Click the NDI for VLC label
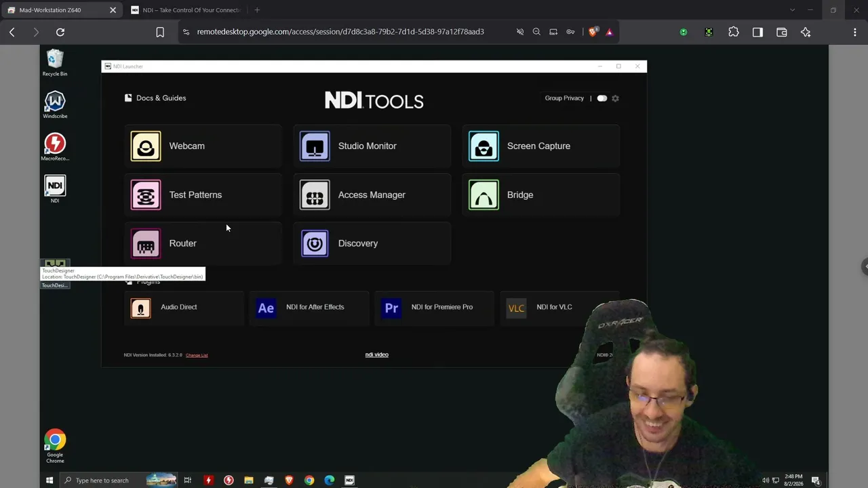The width and height of the screenshot is (868, 488). point(554,307)
